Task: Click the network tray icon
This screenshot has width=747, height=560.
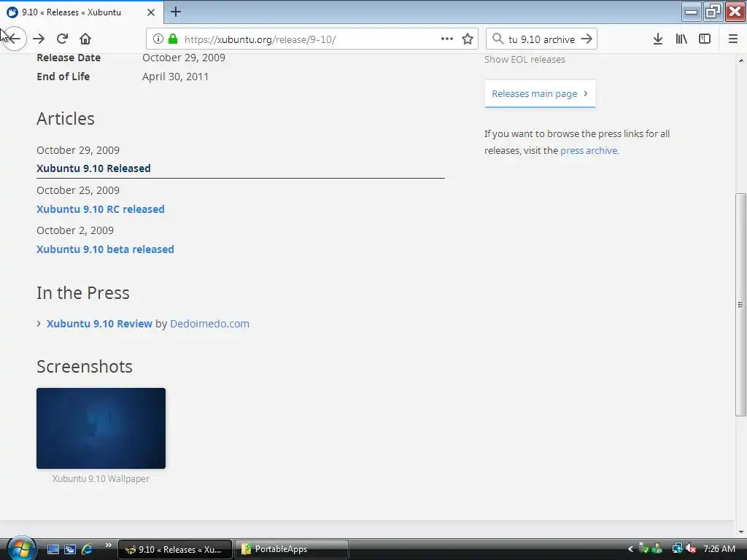Action: tap(677, 548)
